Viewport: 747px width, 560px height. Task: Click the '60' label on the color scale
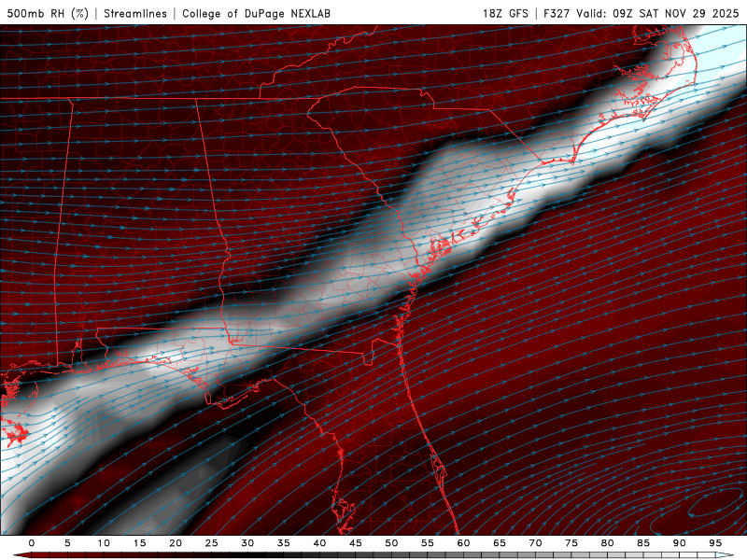coord(463,543)
